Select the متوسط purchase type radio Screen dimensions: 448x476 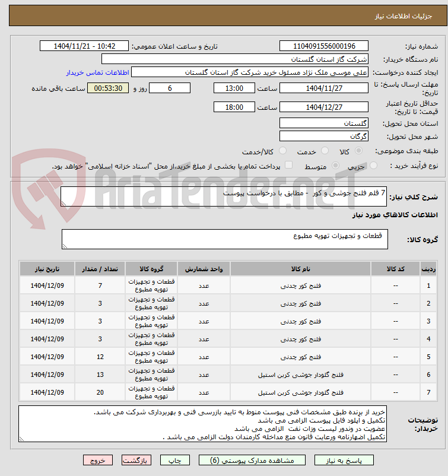(335, 165)
